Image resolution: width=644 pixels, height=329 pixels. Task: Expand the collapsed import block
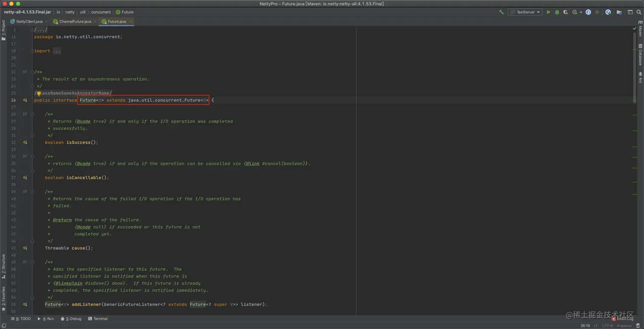[x=32, y=51]
